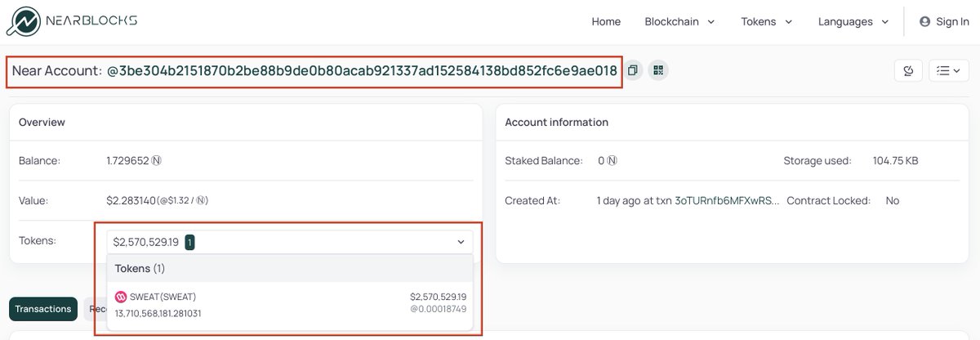Open the Transactions tab
The image size is (980, 340).
point(43,309)
